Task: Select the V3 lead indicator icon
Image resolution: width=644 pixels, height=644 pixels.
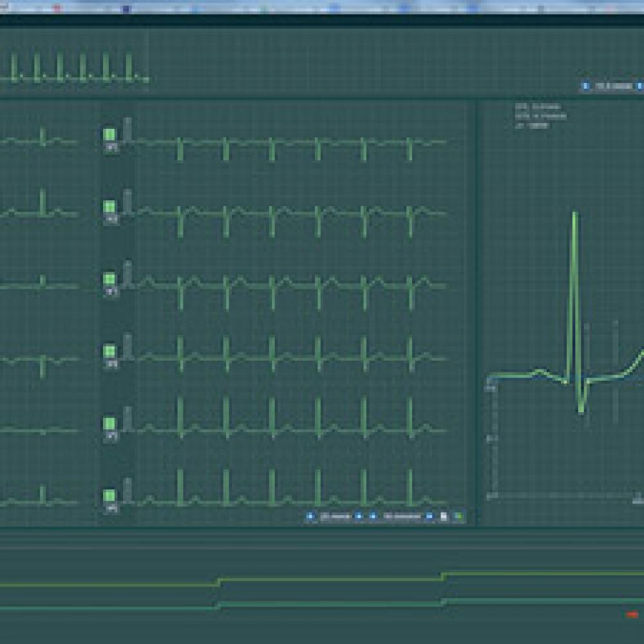Action: point(109,277)
